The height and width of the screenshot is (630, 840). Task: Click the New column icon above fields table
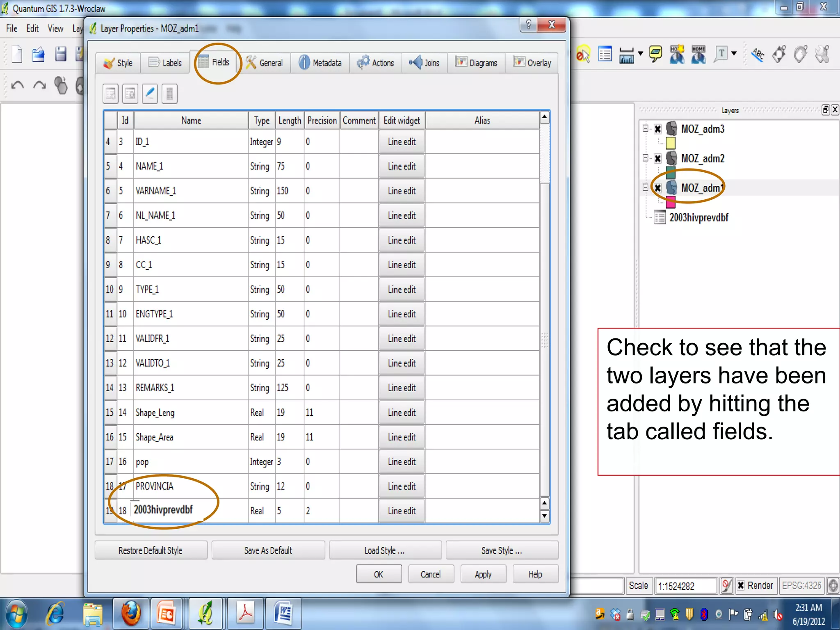(110, 94)
